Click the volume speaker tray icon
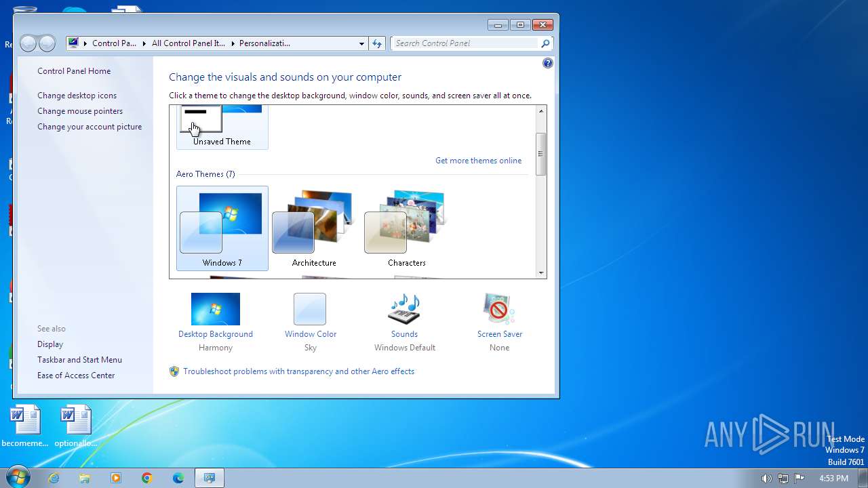This screenshot has height=488, width=868. 766,478
